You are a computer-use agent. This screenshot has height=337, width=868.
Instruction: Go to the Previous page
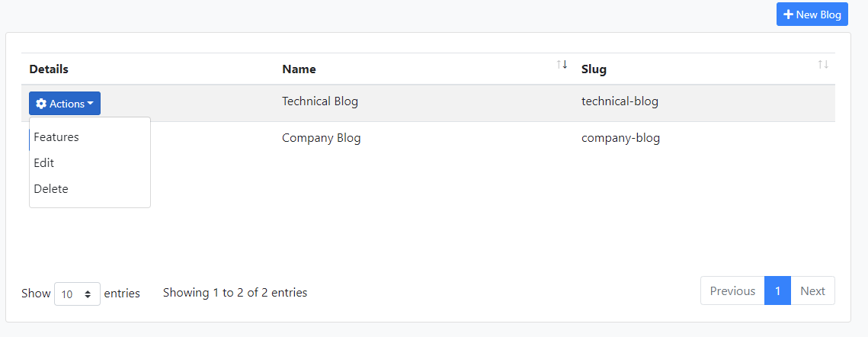pos(732,290)
